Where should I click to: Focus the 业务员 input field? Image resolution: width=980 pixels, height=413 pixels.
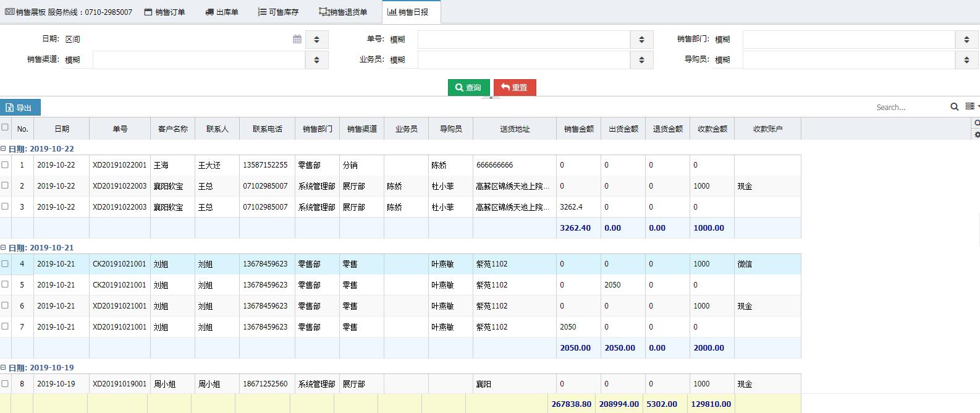pyautogui.click(x=524, y=60)
